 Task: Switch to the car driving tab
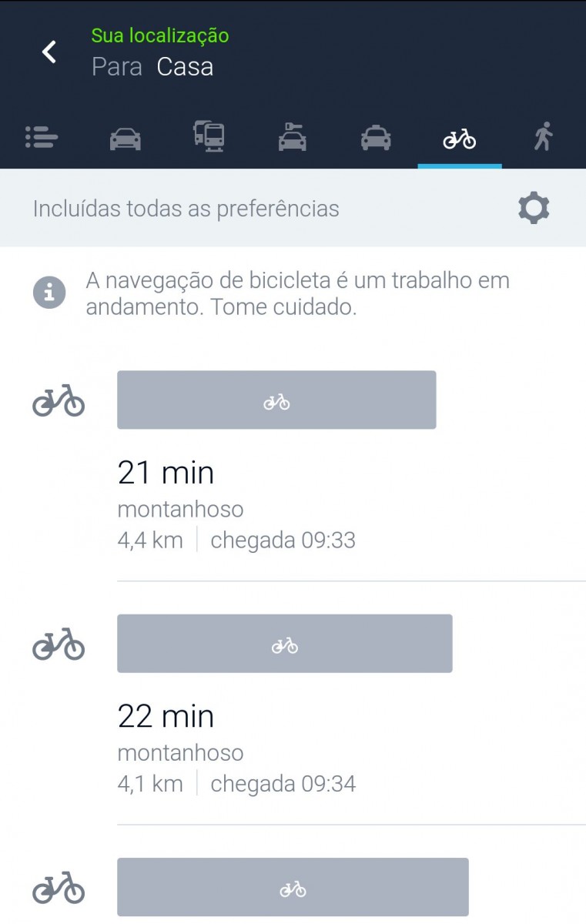pyautogui.click(x=125, y=139)
